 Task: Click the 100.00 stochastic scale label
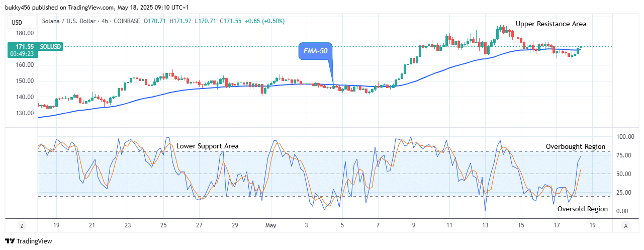pyautogui.click(x=625, y=137)
